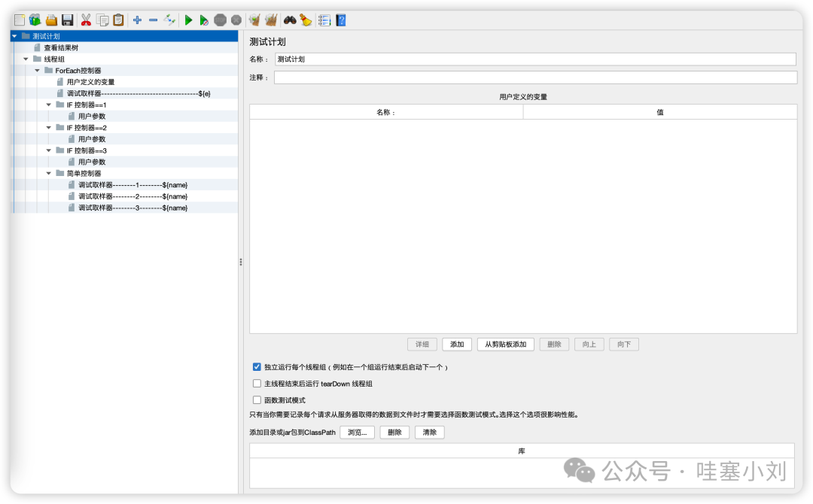Click the 详细 button

[x=422, y=345]
